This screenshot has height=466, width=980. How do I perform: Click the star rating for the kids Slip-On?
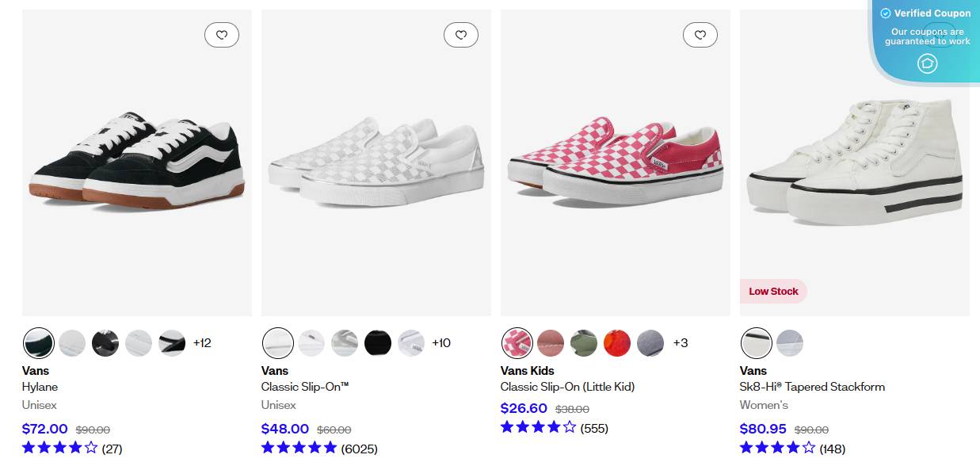click(538, 427)
